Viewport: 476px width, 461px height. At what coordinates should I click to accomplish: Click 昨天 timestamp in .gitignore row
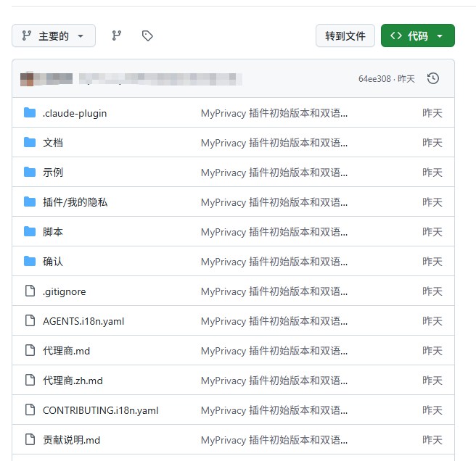[x=432, y=291]
